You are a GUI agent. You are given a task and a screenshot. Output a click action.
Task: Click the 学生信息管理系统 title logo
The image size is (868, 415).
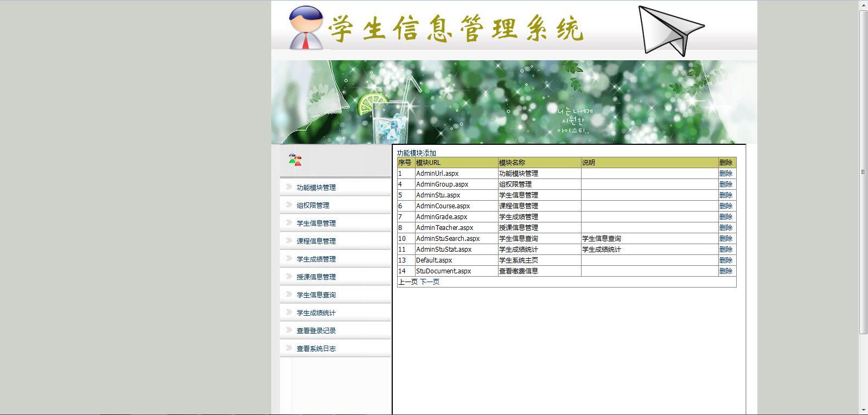(456, 28)
